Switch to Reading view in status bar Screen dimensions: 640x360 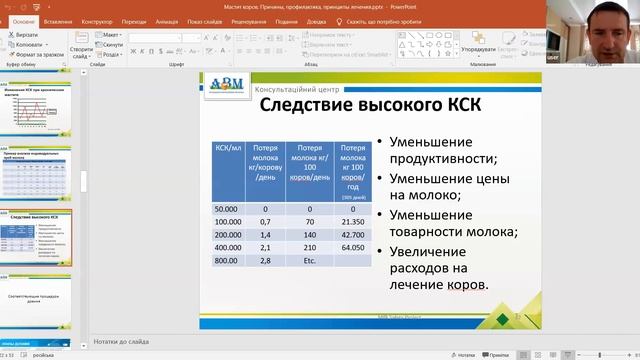point(553,355)
